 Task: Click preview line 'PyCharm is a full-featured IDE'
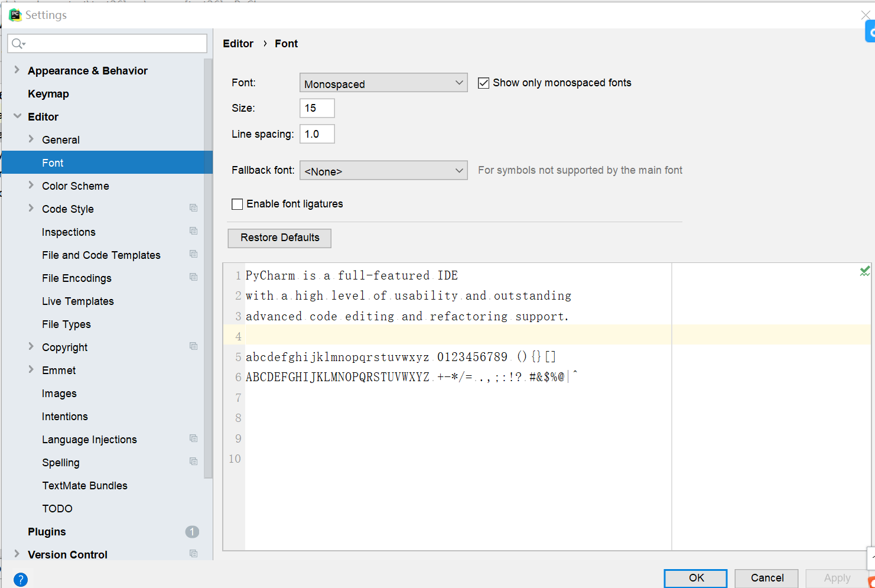[x=352, y=275]
